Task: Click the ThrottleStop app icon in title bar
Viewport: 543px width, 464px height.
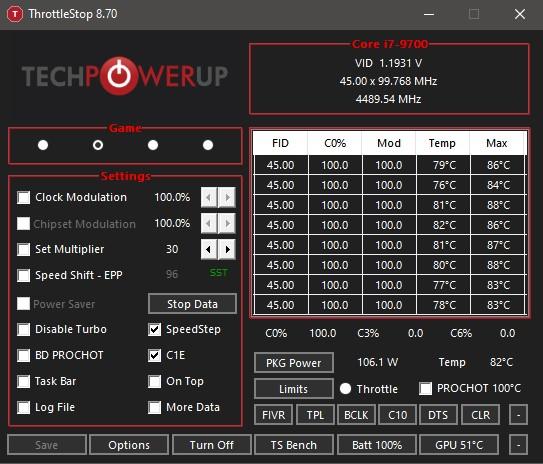Action: 15,15
